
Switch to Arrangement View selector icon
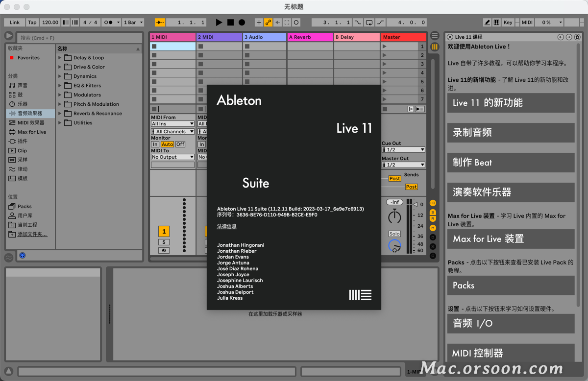[x=435, y=36]
